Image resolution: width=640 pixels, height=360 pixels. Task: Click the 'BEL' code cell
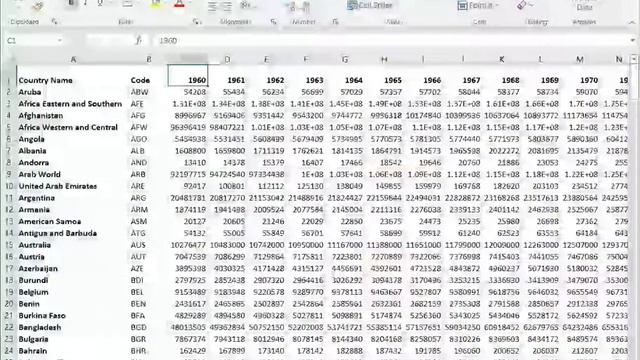(x=137, y=292)
